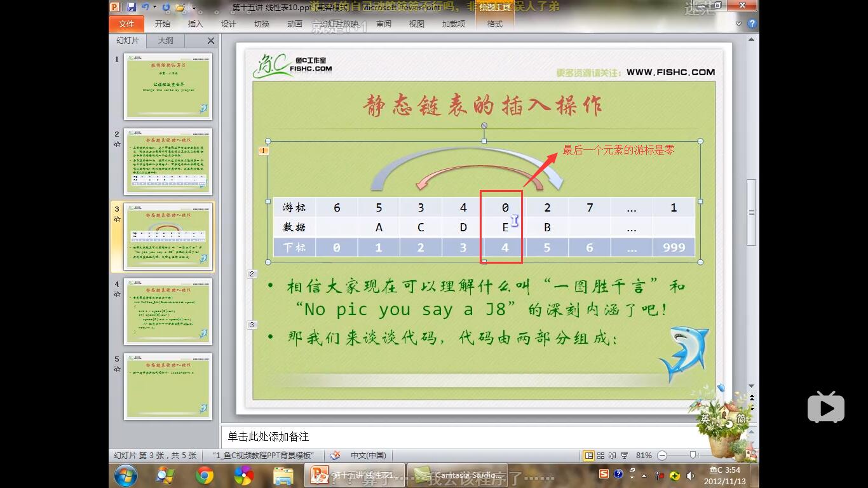The height and width of the screenshot is (488, 868).
Task: Undo the last action
Action: [145, 6]
